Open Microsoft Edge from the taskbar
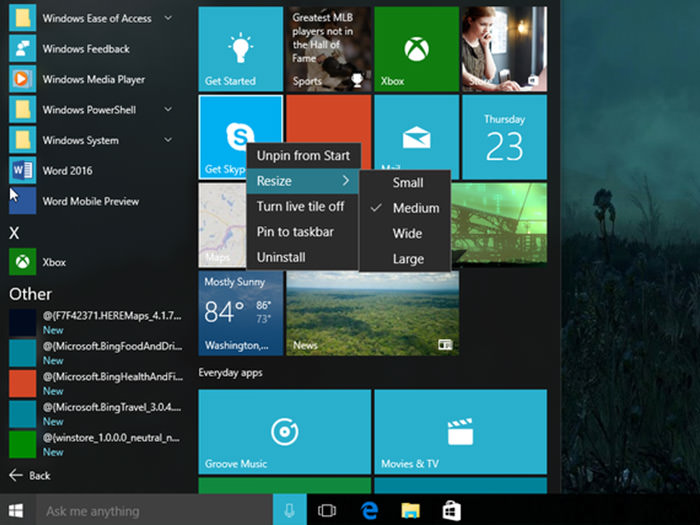700x525 pixels. (368, 511)
